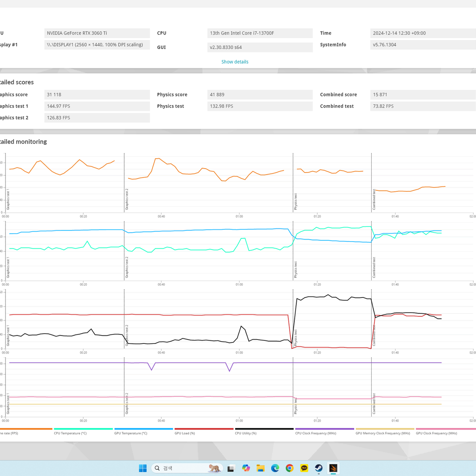This screenshot has width=476, height=476.
Task: Switch to 3DMark taskbar icon
Action: point(333,468)
